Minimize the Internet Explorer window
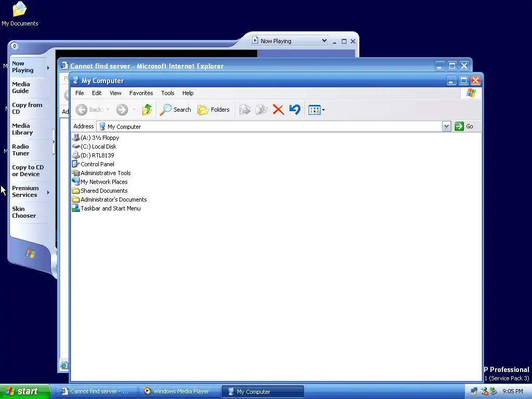532x399 pixels. [440, 66]
